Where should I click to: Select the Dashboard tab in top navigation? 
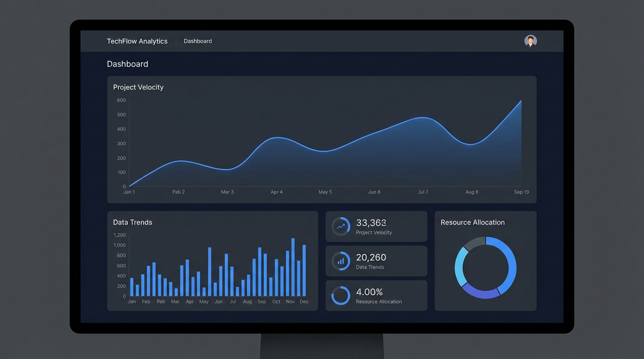click(198, 41)
